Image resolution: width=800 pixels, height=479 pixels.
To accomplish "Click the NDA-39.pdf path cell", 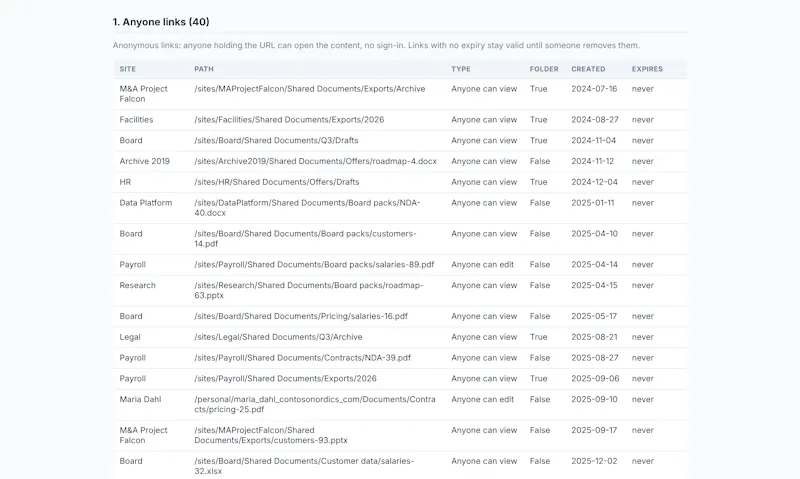I will 303,358.
